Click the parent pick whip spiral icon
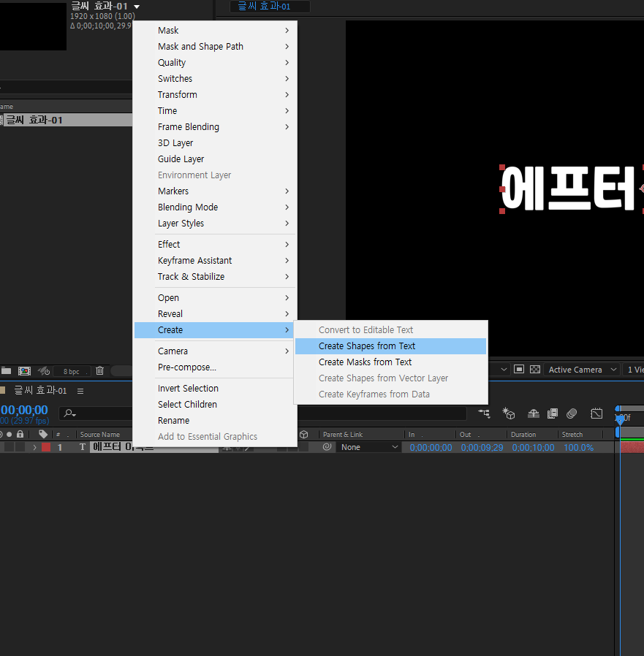Screen dimensions: 644x656 pyautogui.click(x=327, y=447)
